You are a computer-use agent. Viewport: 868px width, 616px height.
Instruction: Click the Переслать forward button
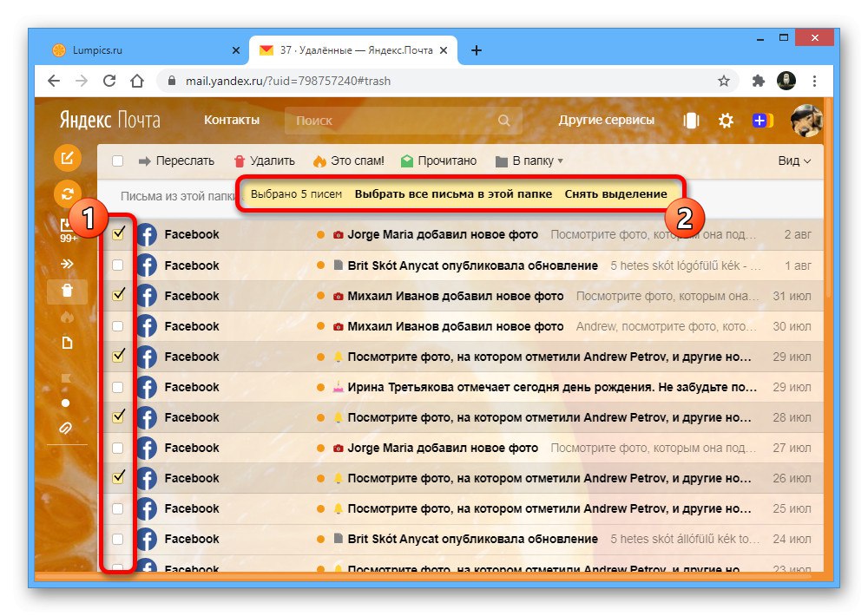(176, 161)
